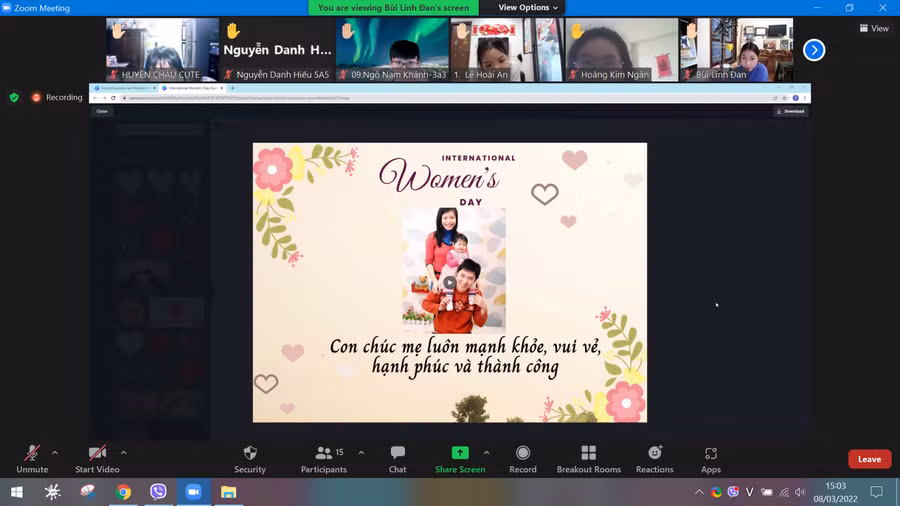Open the Security shield icon
This screenshot has height=506, width=900.
[x=250, y=454]
